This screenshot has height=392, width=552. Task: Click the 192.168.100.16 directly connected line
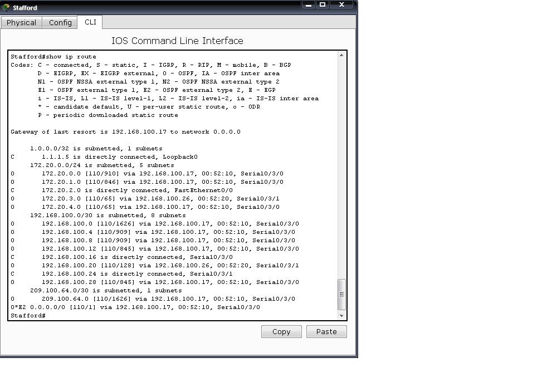(x=121, y=257)
